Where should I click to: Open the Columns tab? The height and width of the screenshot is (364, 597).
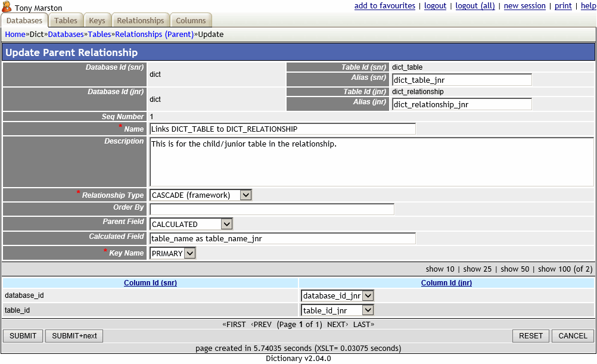[191, 20]
